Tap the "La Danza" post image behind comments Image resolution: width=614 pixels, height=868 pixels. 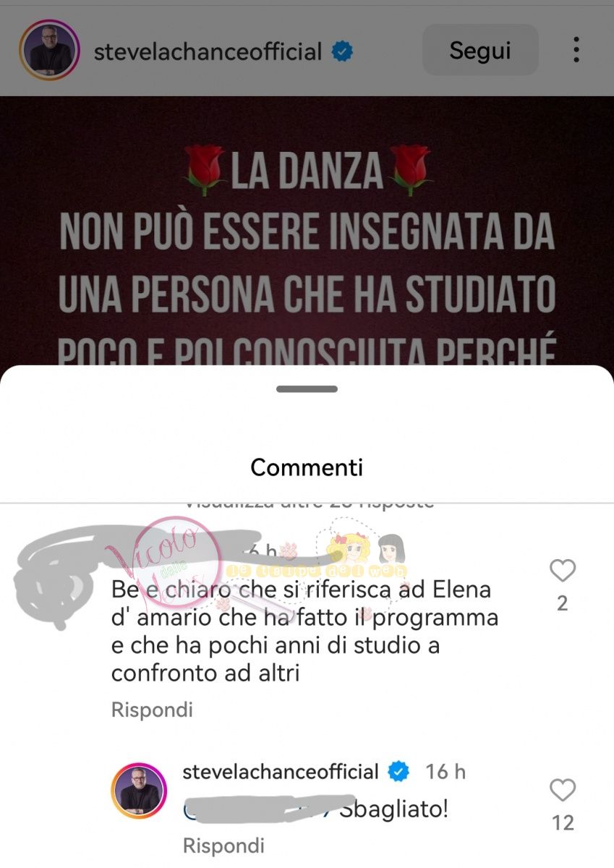(307, 231)
